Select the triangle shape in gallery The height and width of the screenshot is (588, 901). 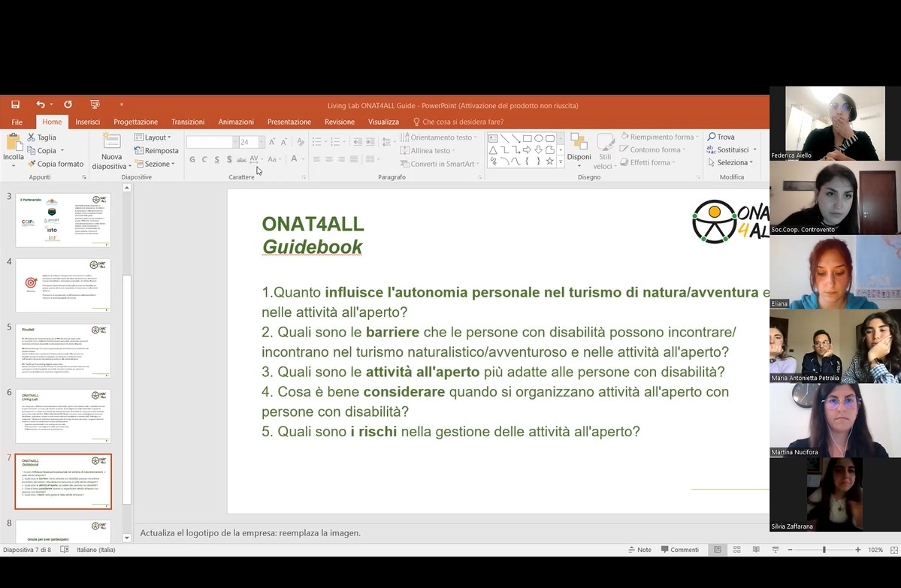tap(493, 150)
